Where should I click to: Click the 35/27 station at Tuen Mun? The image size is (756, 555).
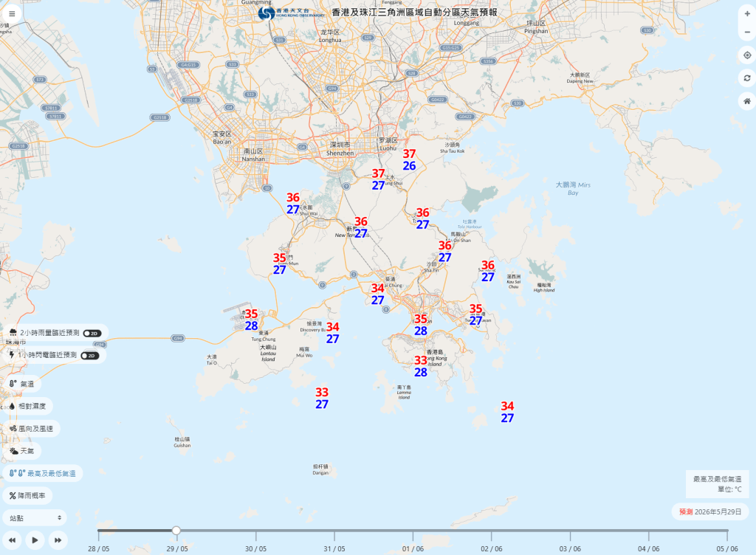280,264
